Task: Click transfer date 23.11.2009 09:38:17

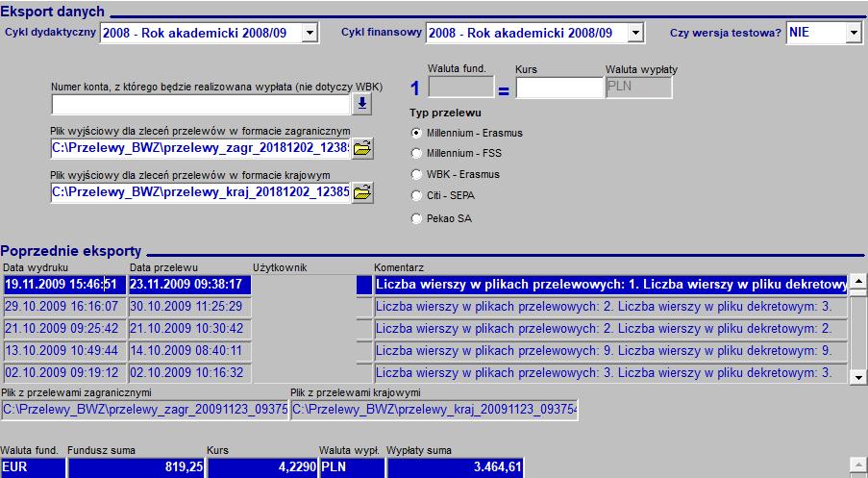Action: (190, 285)
